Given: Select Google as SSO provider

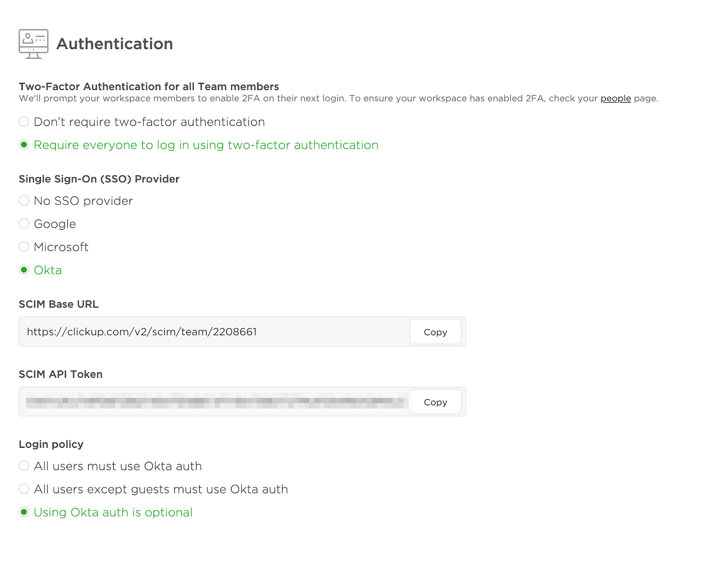Looking at the screenshot, I should point(24,224).
